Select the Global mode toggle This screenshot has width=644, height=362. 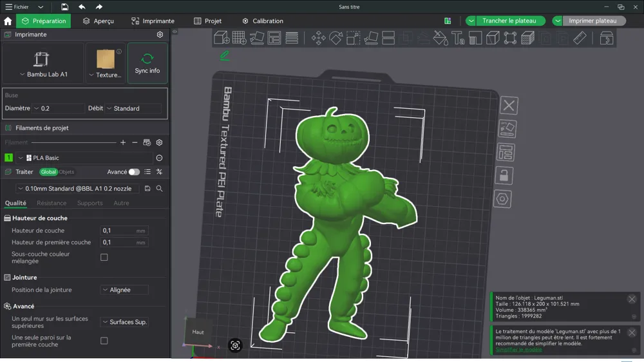click(48, 172)
